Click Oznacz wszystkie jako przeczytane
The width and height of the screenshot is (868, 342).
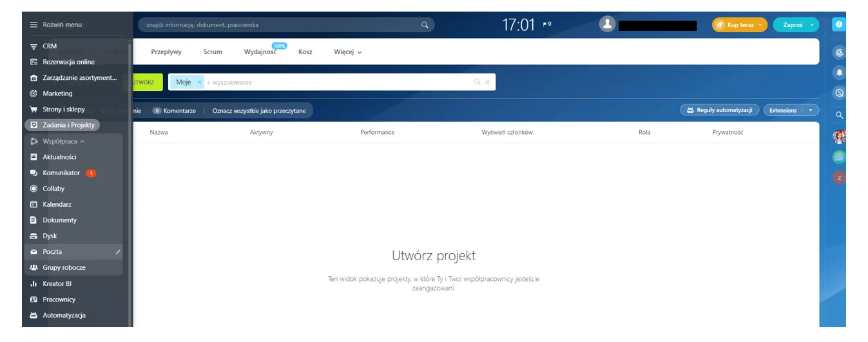(x=259, y=111)
